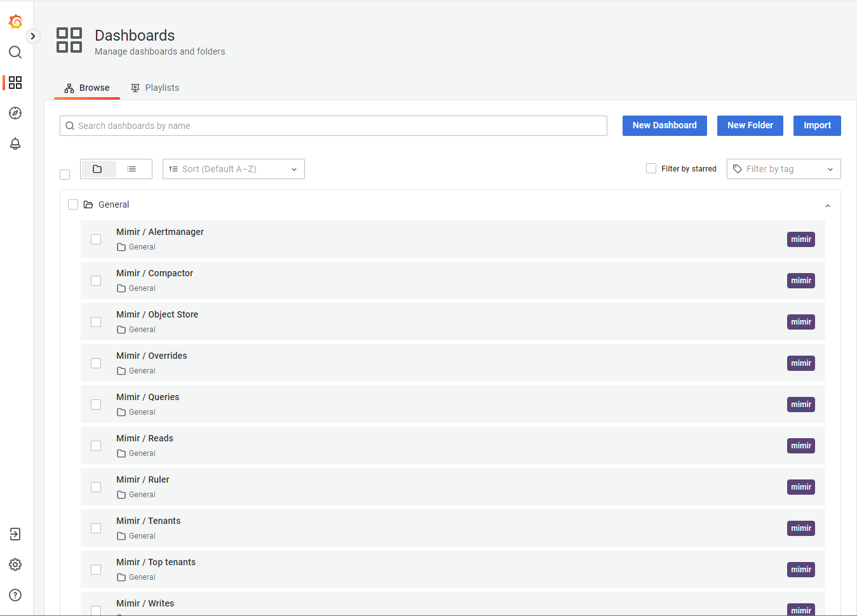Select the Mimir / Reads checkbox

(96, 446)
